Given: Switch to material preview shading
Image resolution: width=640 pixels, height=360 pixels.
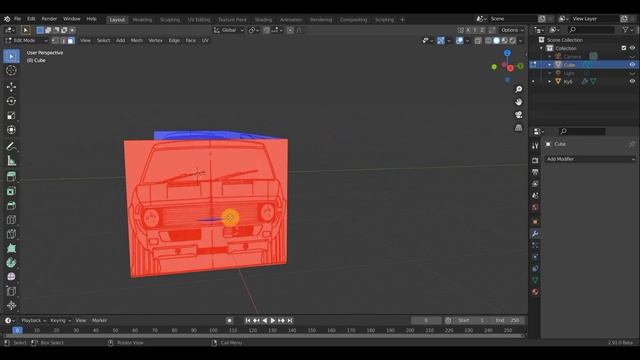Looking at the screenshot, I should 504,40.
